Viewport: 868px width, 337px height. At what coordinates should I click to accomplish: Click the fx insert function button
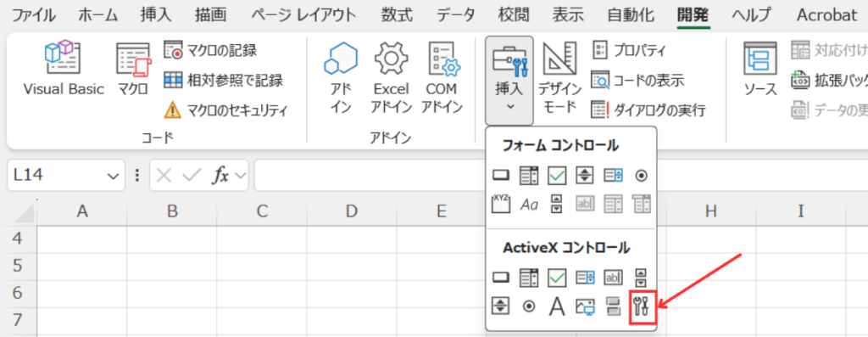pos(221,176)
